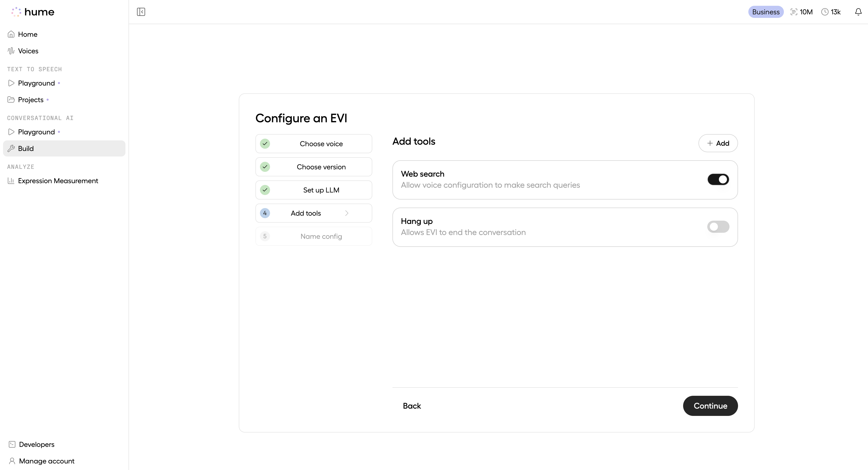
Task: Add a new tool with Add button
Action: pyautogui.click(x=718, y=143)
